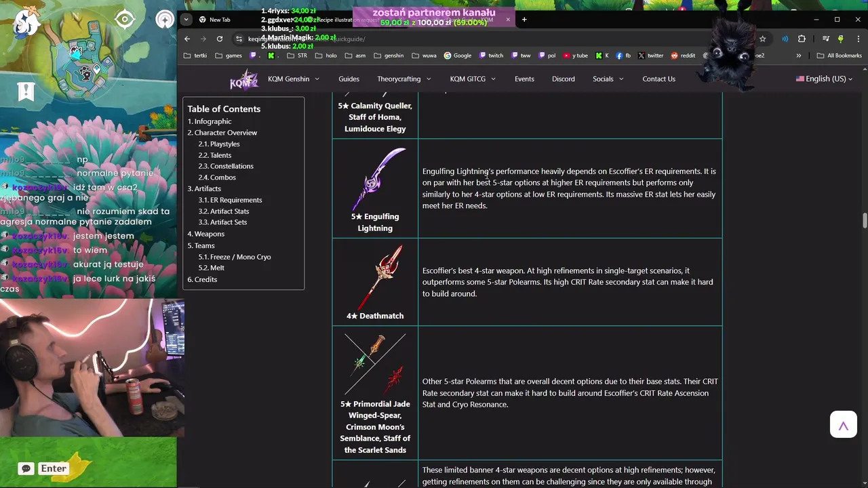
Task: Jump to 2. Character Overview section
Action: pos(222,133)
